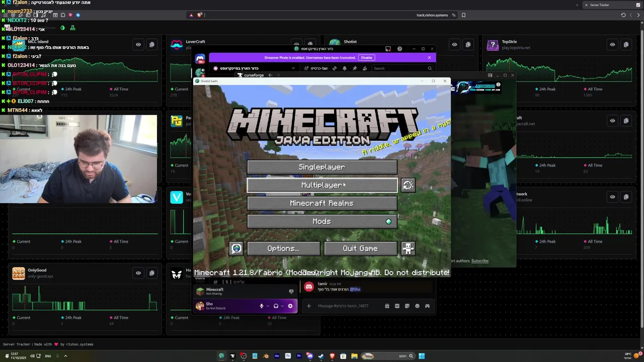
Task: Expand the Discord server name dropdown
Action: point(293,68)
